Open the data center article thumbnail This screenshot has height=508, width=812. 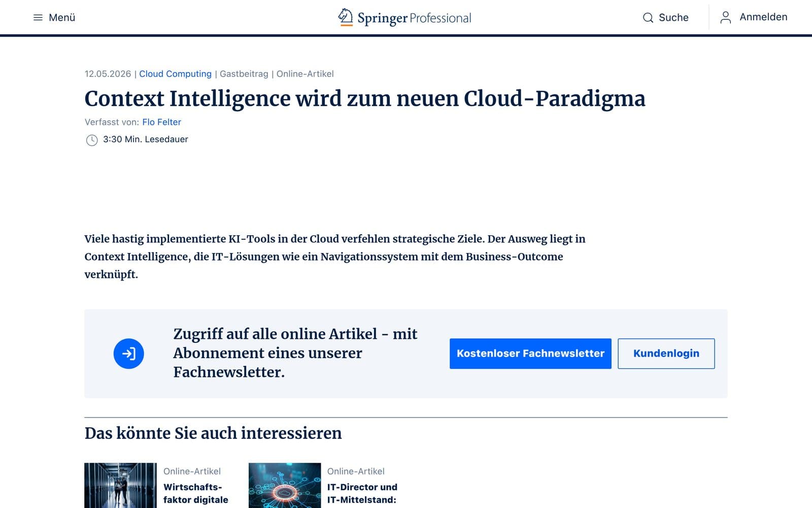pos(120,485)
